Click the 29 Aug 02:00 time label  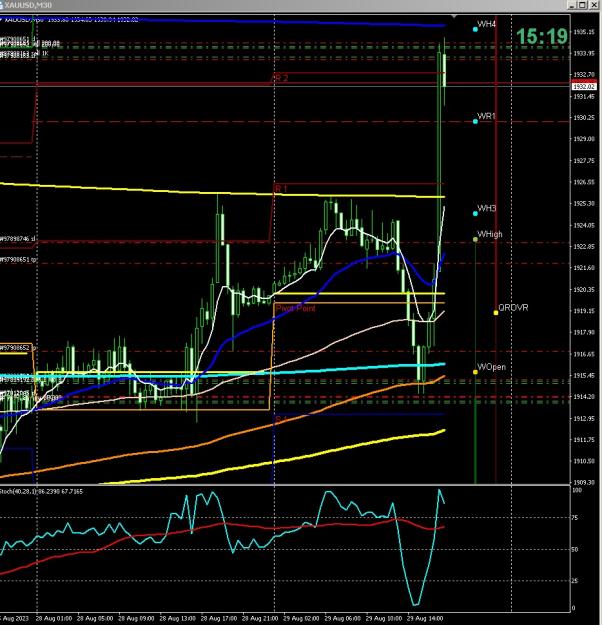(x=301, y=618)
